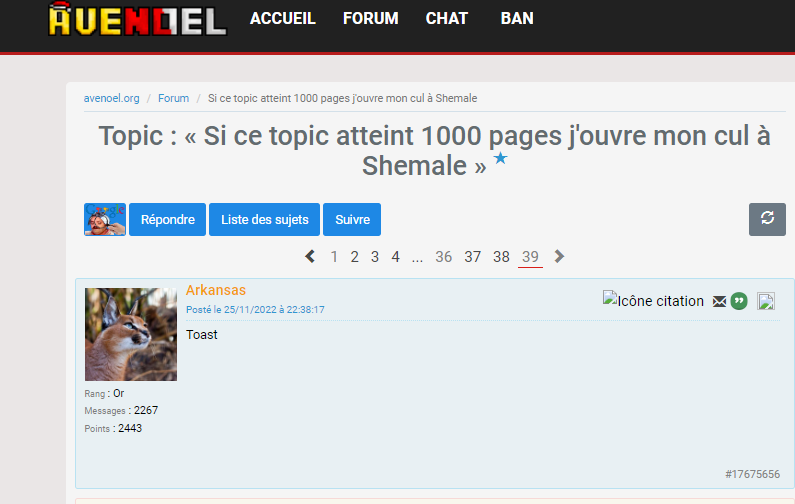
Task: Send private message via envelope icon
Action: pyautogui.click(x=719, y=302)
